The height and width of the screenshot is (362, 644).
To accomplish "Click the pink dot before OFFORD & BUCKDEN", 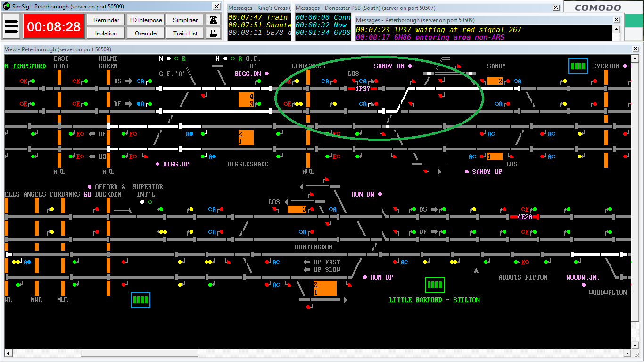I will pos(90,187).
